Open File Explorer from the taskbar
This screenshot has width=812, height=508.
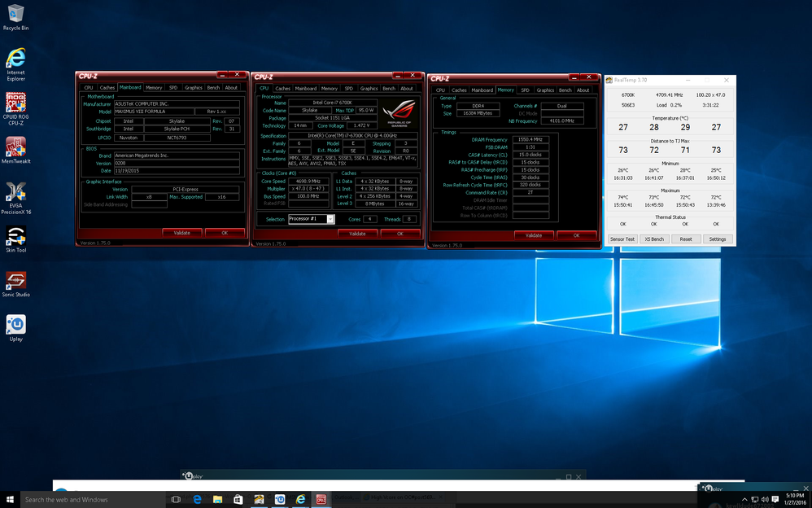217,499
